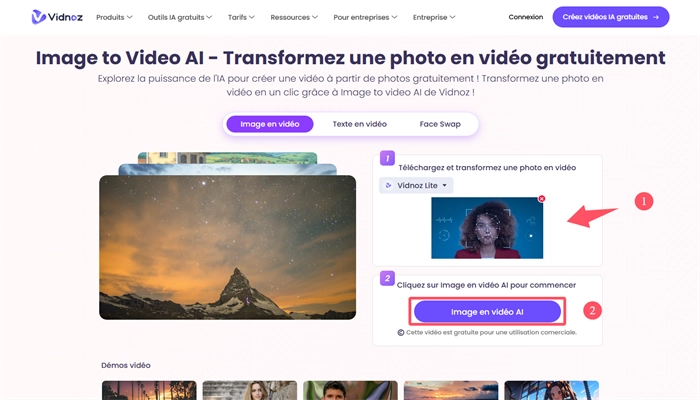Open the blonde woman demo video
This screenshot has width=700, height=400.
click(x=250, y=390)
